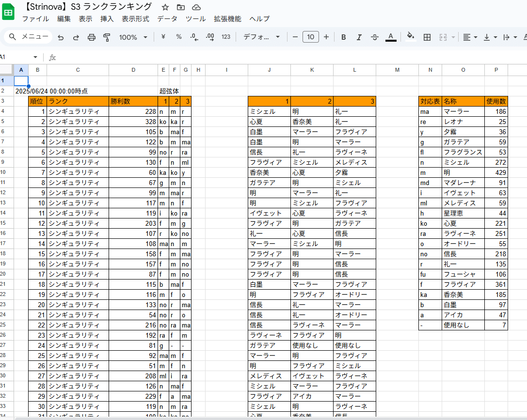The image size is (527, 420).
Task: Star this spreadsheet document
Action: [165, 7]
